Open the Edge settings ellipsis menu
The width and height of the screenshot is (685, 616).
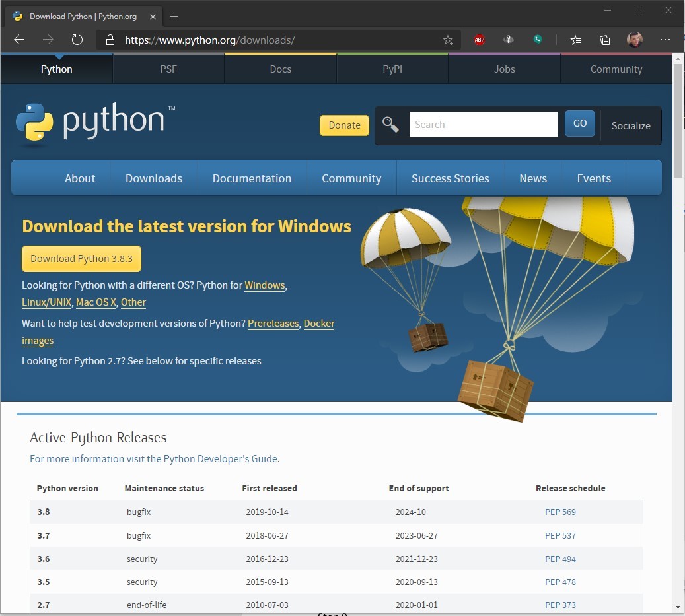pos(665,40)
